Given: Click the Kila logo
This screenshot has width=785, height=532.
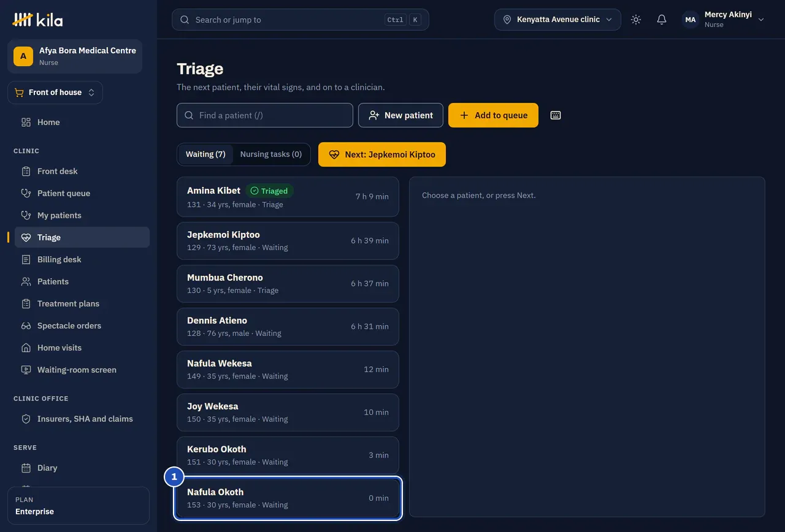Looking at the screenshot, I should pos(37,20).
